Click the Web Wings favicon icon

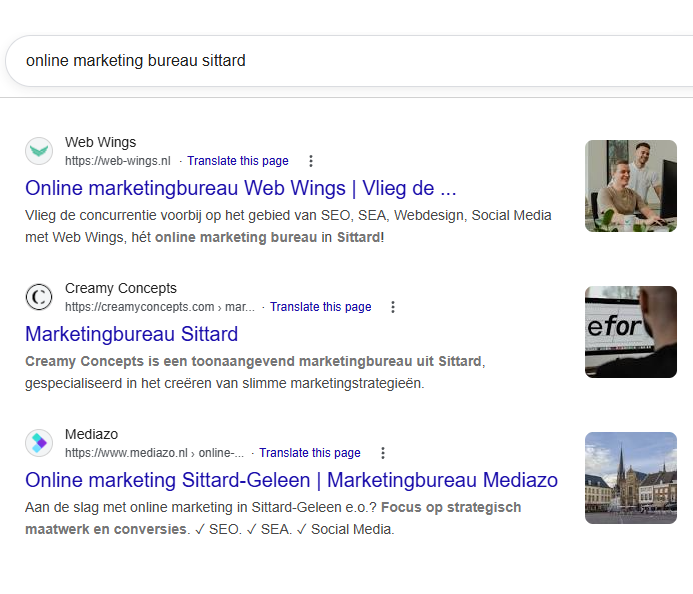tap(39, 151)
